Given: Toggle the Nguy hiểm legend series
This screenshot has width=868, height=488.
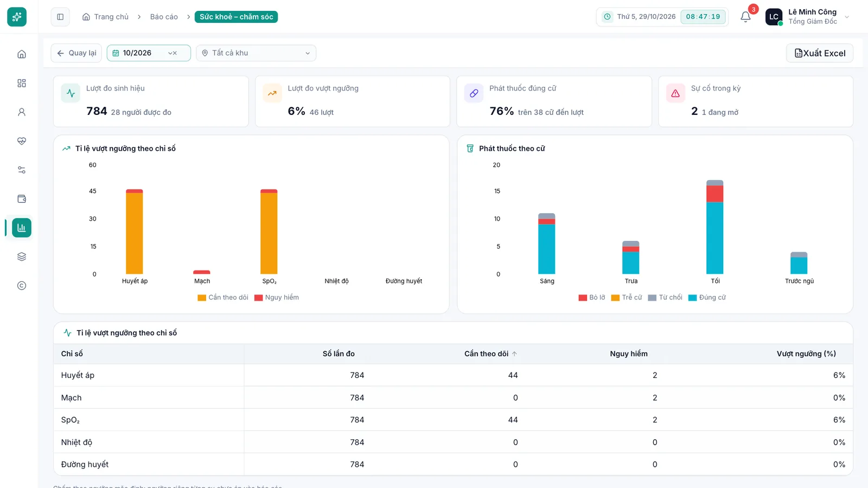Looking at the screenshot, I should coord(277,298).
